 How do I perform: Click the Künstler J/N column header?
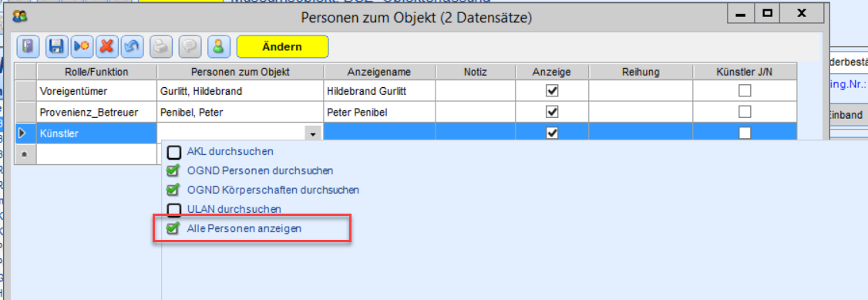(x=745, y=72)
